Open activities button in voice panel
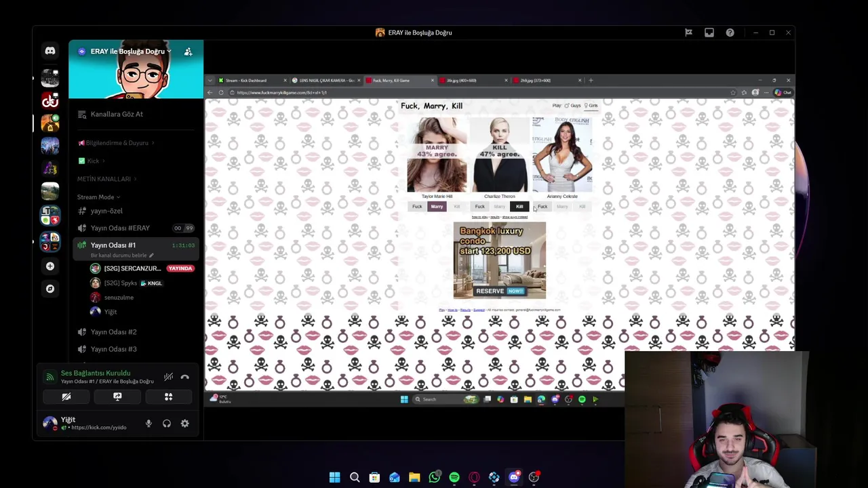This screenshot has height=488, width=868. (168, 397)
